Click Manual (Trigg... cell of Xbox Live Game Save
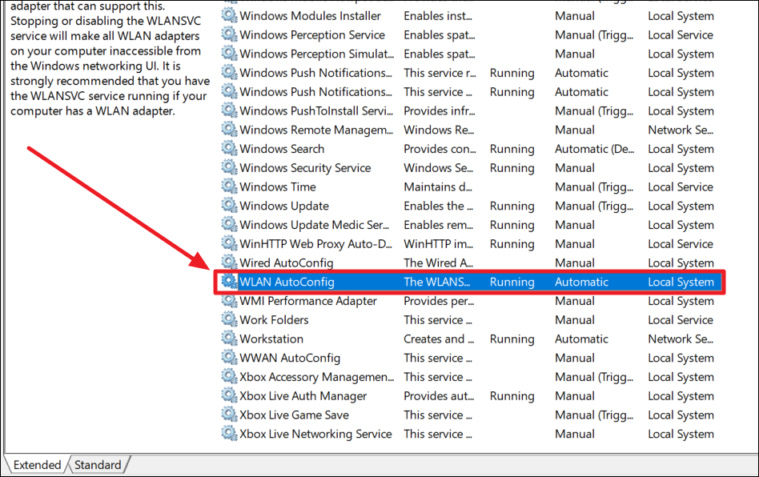This screenshot has height=477, width=759. click(x=594, y=415)
